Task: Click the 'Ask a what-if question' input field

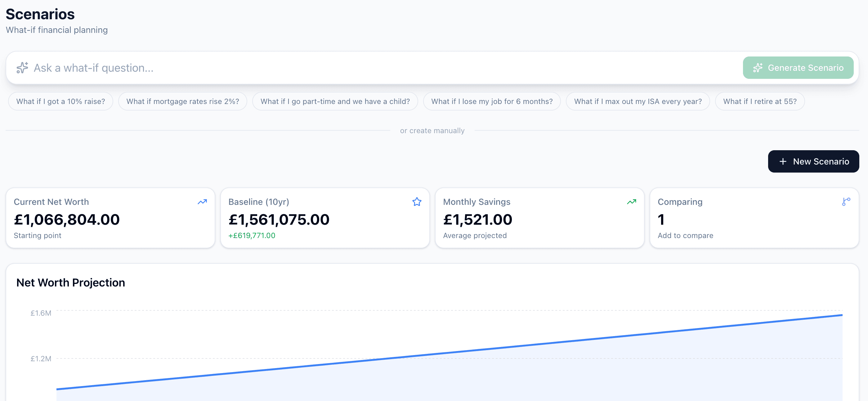Action: click(x=236, y=68)
